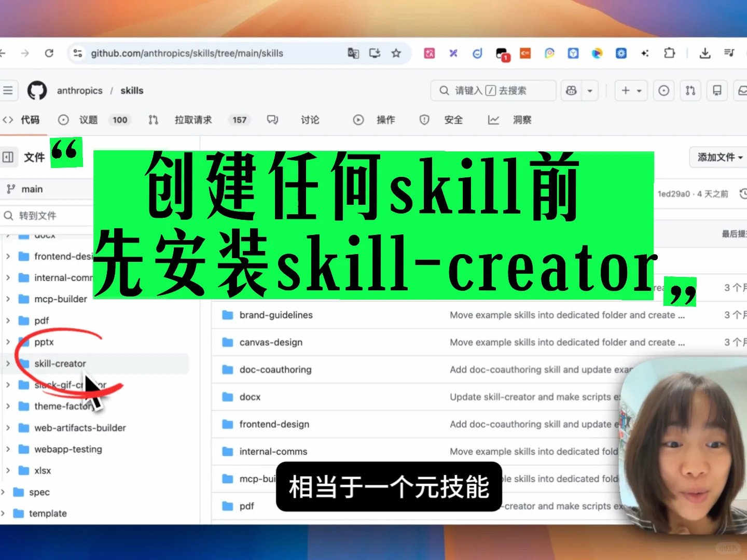
Task: Select webapp-testing in the file tree
Action: (x=68, y=449)
